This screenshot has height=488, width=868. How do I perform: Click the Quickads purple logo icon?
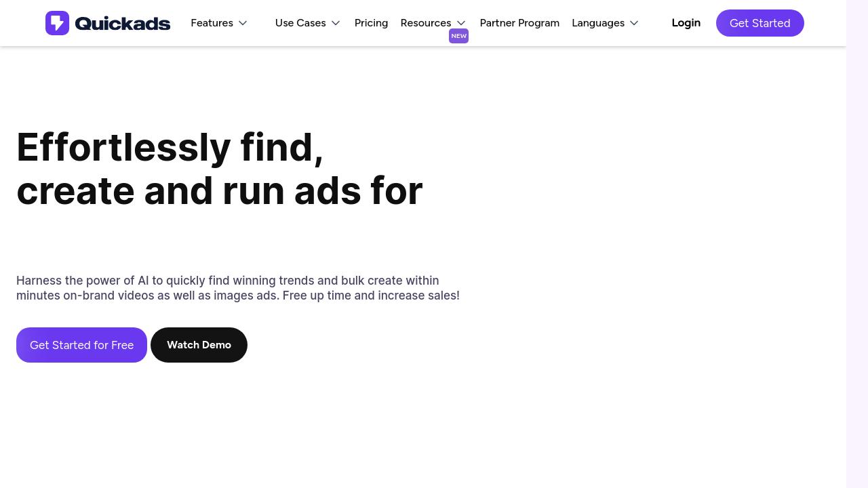pyautogui.click(x=57, y=23)
